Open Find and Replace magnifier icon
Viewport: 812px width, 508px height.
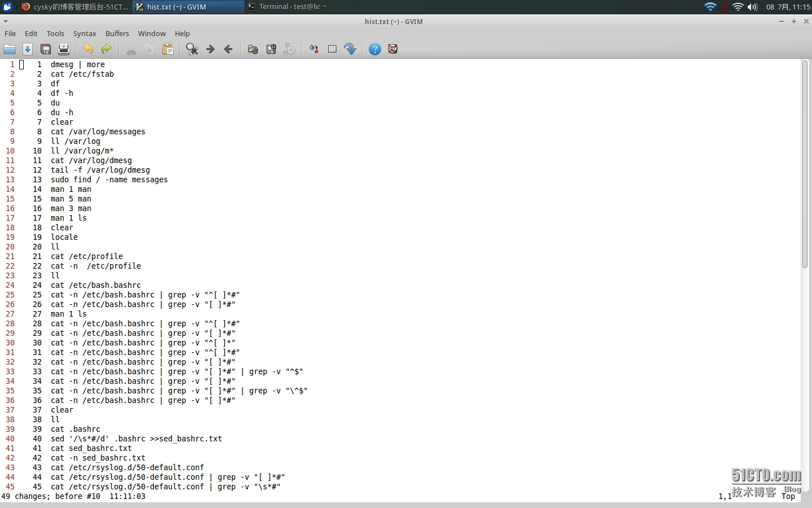point(192,49)
